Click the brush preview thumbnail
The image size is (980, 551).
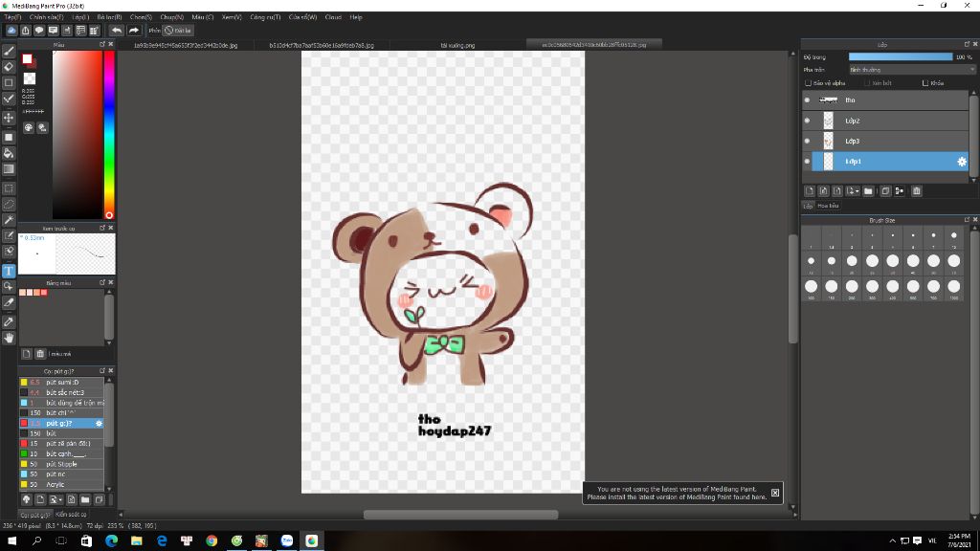(x=67, y=253)
